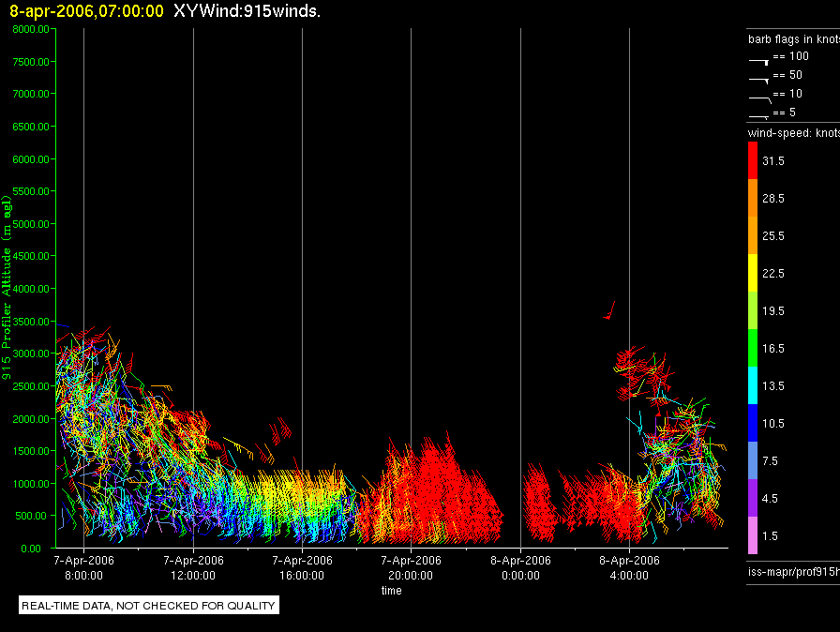
Task: Select the 8-Apr-2006 4:00:00 time label
Action: 629,567
